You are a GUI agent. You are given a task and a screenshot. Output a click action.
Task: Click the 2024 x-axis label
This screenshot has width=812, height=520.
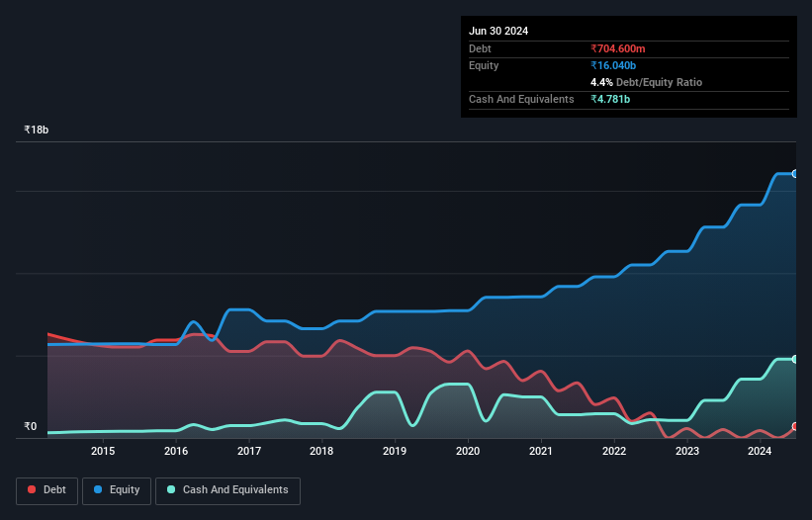point(760,451)
